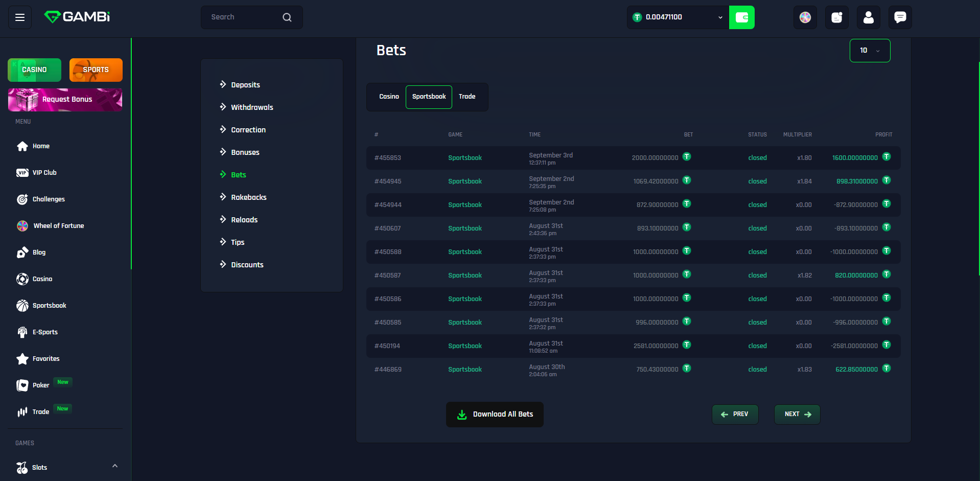Viewport: 980px width, 481px height.
Task: Click the Request Bonus banner
Action: pyautogui.click(x=65, y=100)
